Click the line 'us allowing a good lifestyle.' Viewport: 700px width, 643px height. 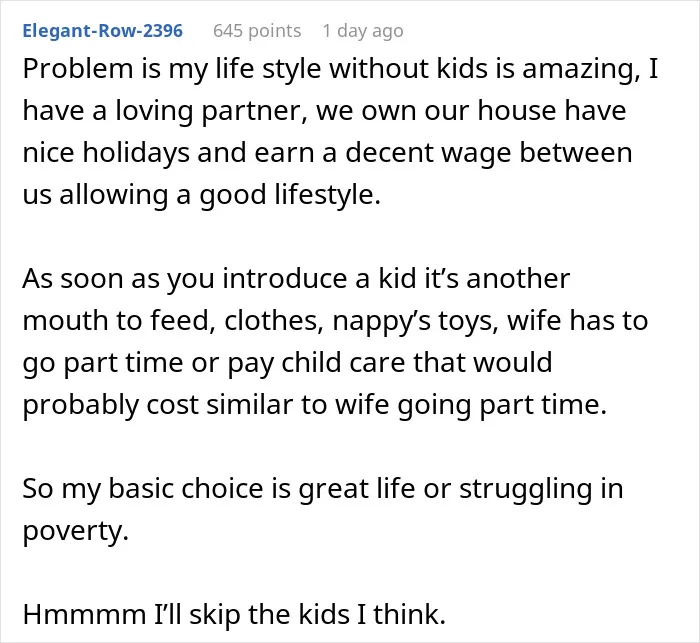(x=202, y=195)
